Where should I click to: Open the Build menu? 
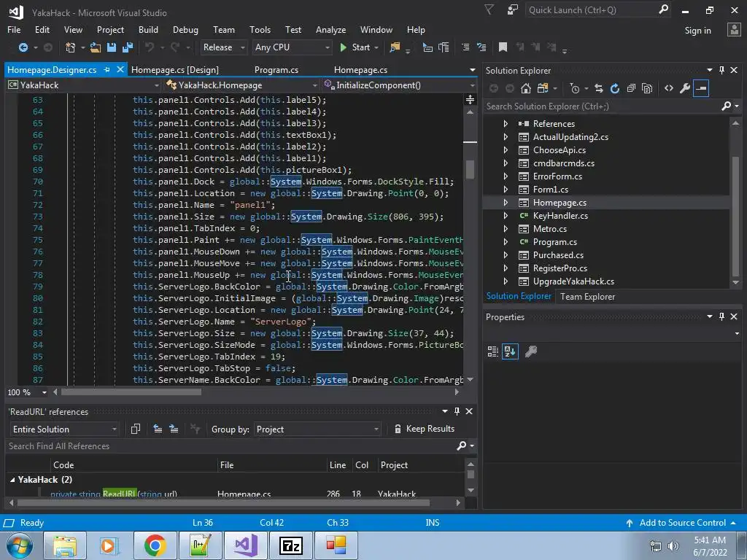click(148, 29)
